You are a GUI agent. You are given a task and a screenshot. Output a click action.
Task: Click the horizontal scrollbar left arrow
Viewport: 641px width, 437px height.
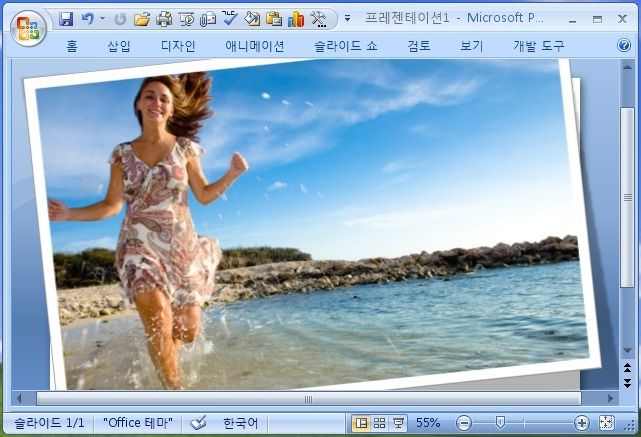[x=18, y=398]
